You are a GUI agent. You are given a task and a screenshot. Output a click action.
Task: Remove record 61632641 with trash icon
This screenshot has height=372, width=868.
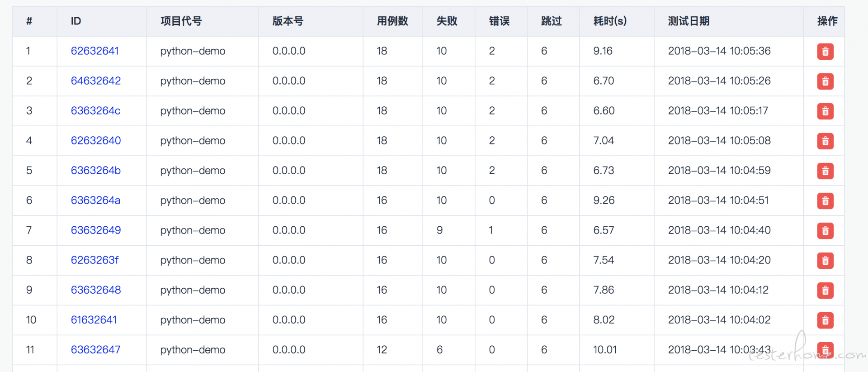click(x=825, y=320)
